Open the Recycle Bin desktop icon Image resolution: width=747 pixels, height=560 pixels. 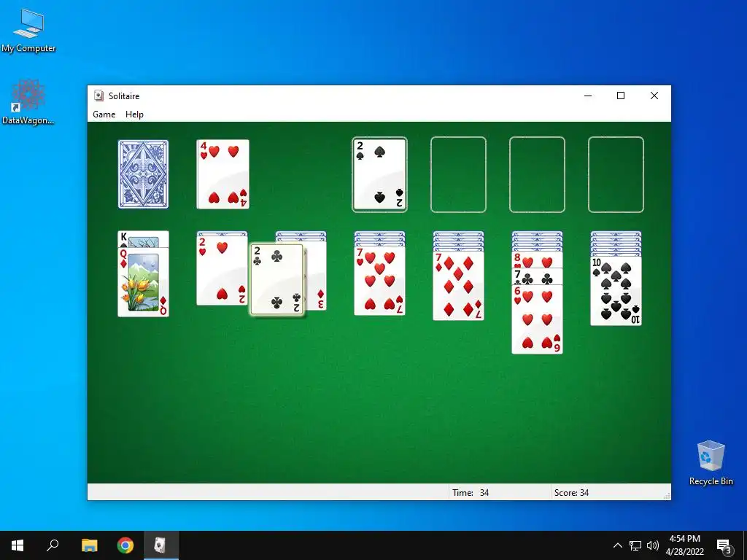pyautogui.click(x=711, y=463)
